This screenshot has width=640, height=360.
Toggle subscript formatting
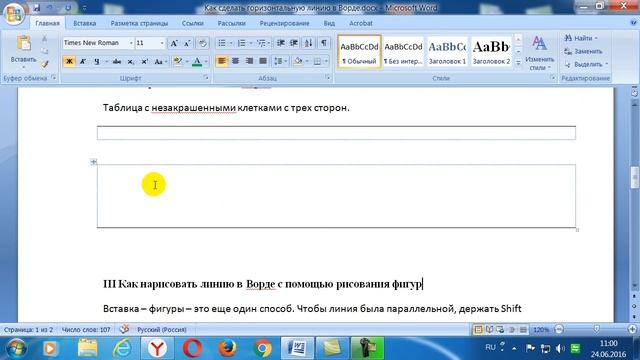tap(131, 61)
